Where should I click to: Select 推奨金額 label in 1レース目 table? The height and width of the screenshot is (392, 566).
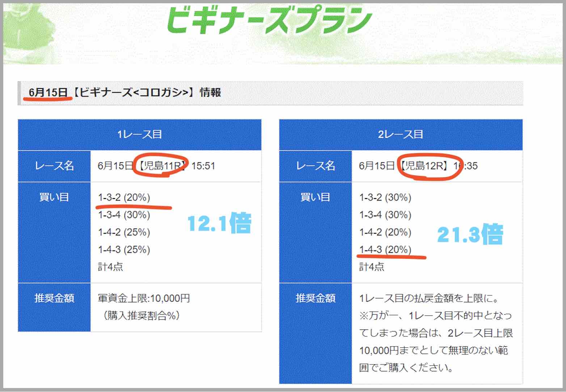(x=54, y=298)
